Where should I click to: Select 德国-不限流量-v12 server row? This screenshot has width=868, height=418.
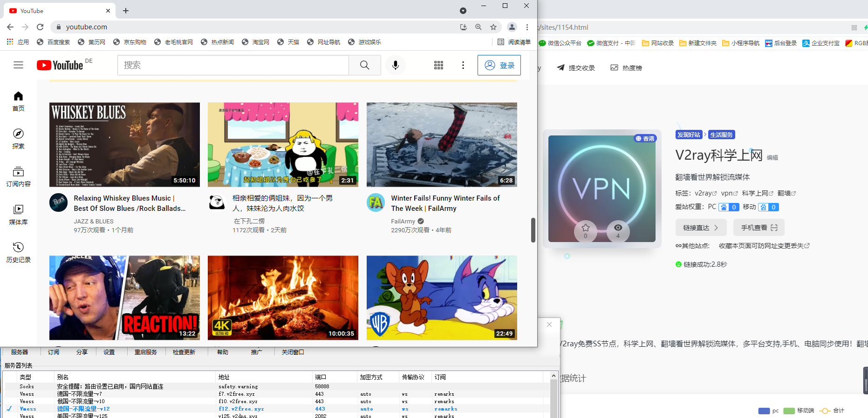(x=277, y=409)
